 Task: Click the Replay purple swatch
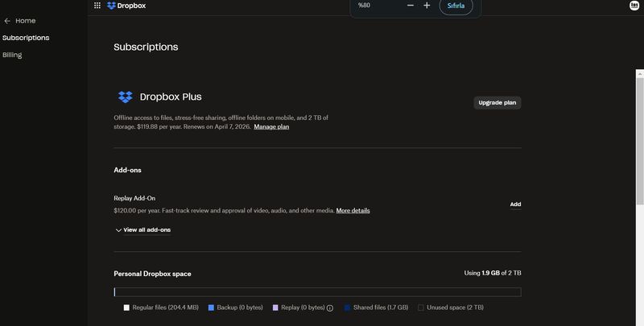[275, 307]
